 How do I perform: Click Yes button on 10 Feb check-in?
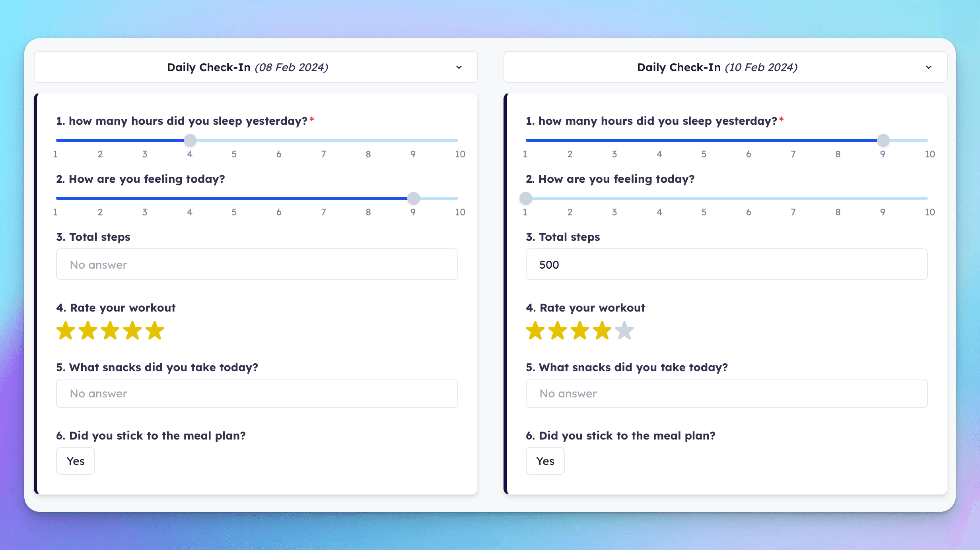(544, 461)
